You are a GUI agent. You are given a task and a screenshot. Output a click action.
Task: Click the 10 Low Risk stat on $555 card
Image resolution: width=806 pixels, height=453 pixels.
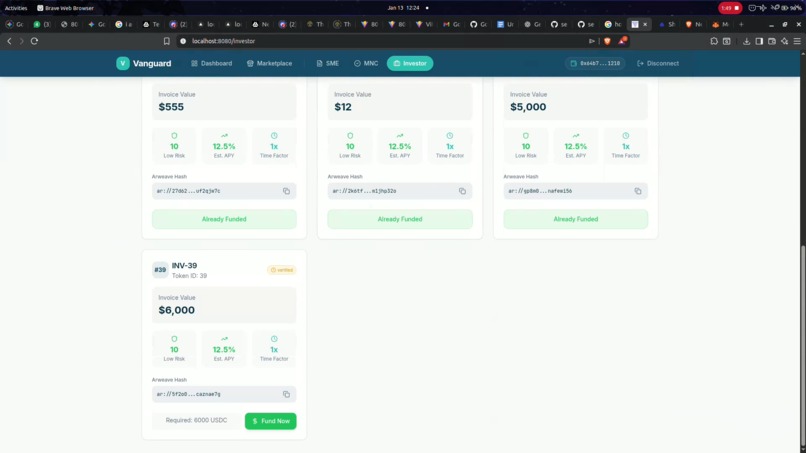tap(174, 146)
